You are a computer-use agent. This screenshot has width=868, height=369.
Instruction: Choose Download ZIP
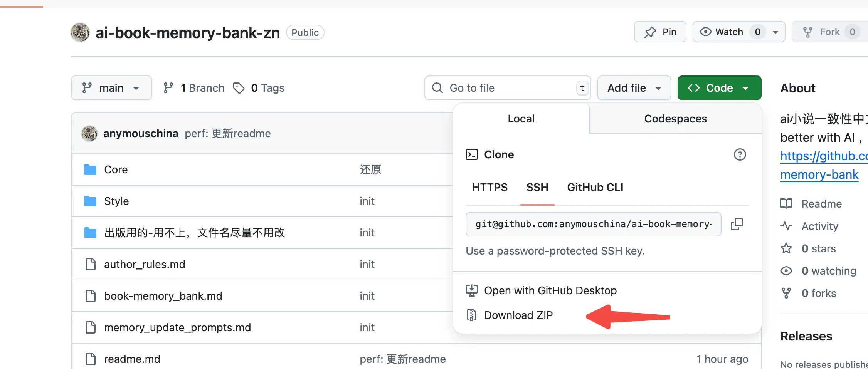[x=518, y=315]
